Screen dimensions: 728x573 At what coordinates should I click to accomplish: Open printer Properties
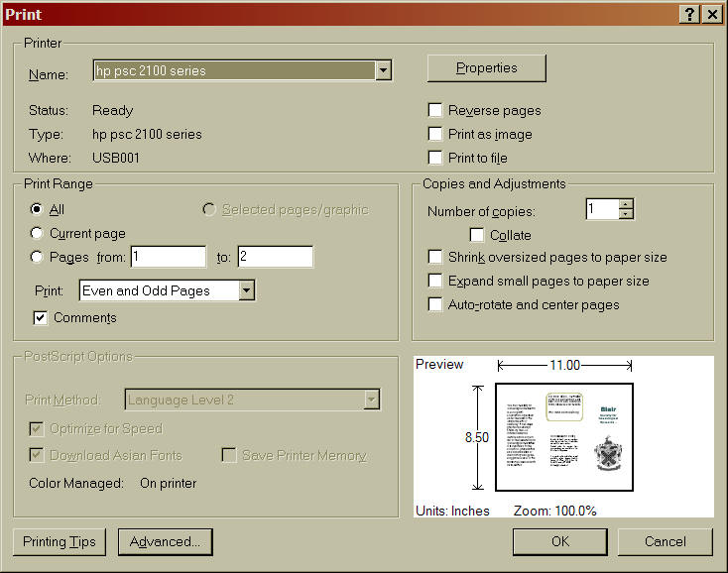click(486, 68)
